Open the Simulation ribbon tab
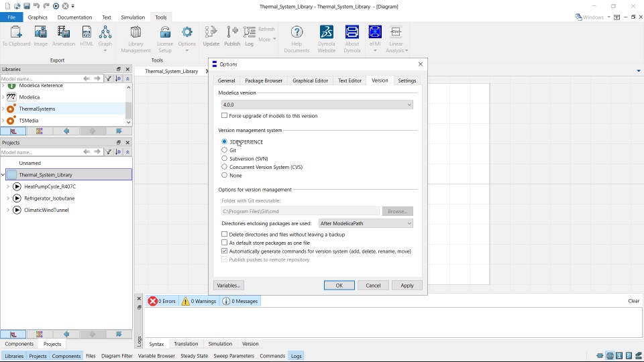 click(x=133, y=17)
